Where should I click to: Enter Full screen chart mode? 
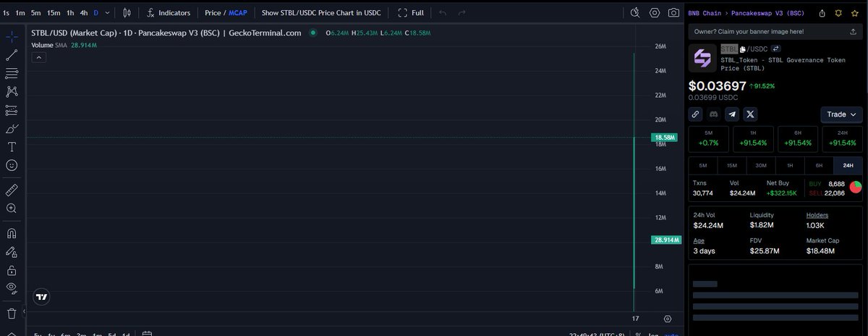point(411,12)
